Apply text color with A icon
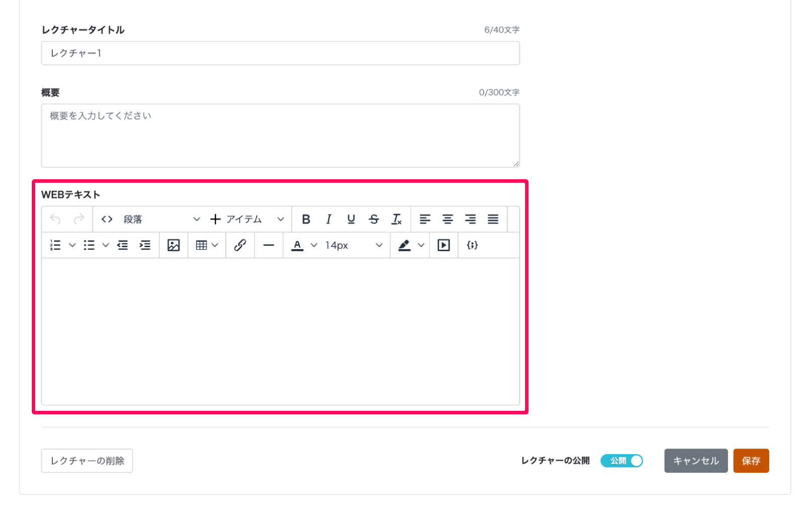 coord(298,245)
